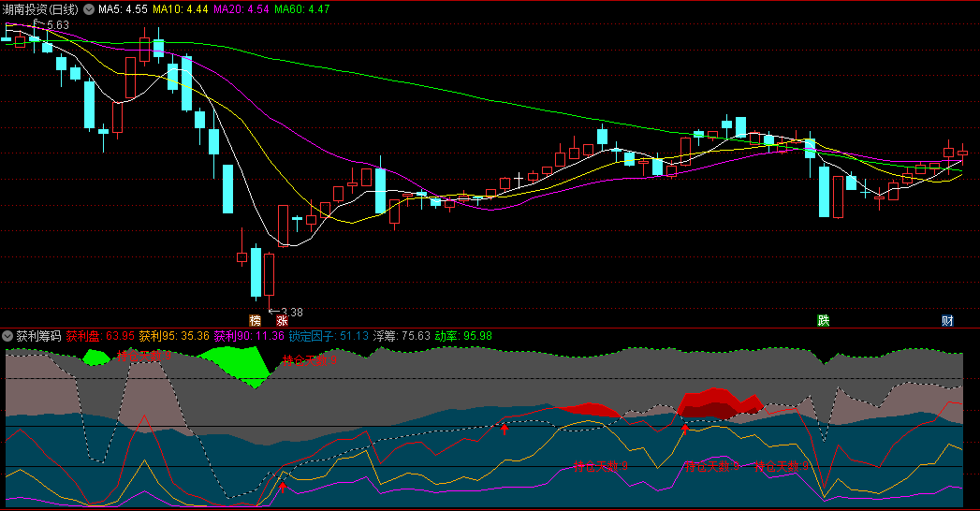Select the 获利90: 11.36 value
This screenshot has height=511, width=980.
tap(249, 336)
